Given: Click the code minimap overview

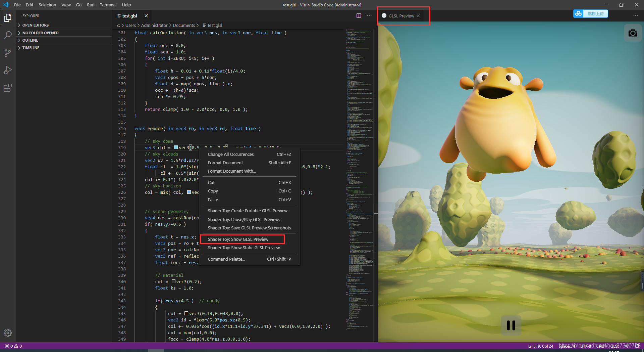Looking at the screenshot, I should tap(360, 185).
